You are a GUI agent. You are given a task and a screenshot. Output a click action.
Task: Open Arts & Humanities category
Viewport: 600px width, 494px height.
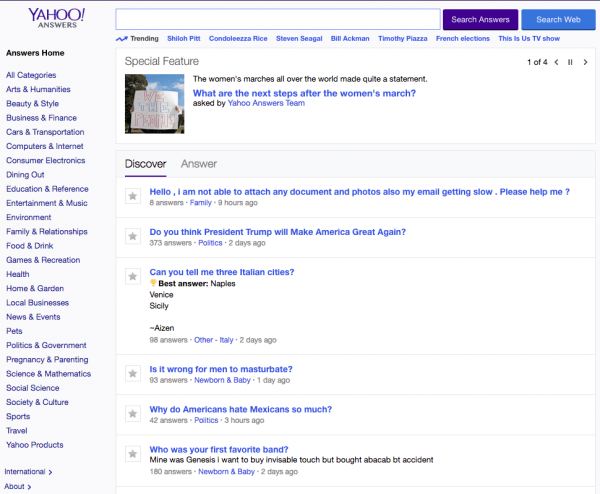click(x=38, y=89)
